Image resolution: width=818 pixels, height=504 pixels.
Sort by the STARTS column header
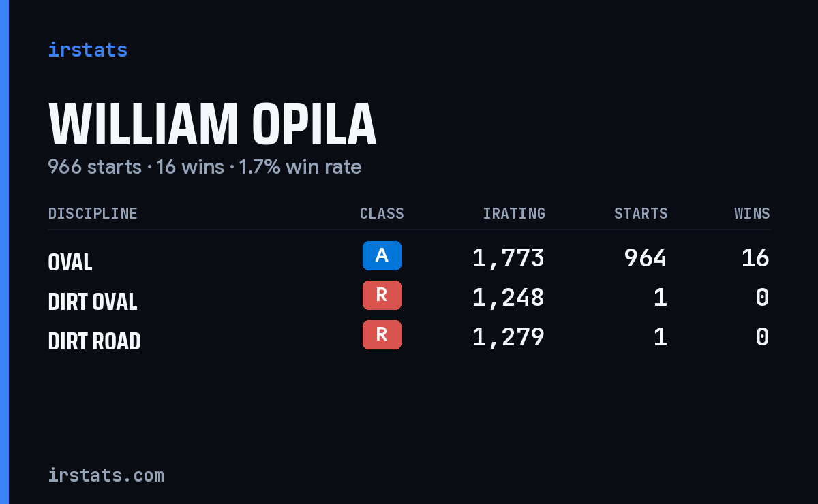[641, 213]
